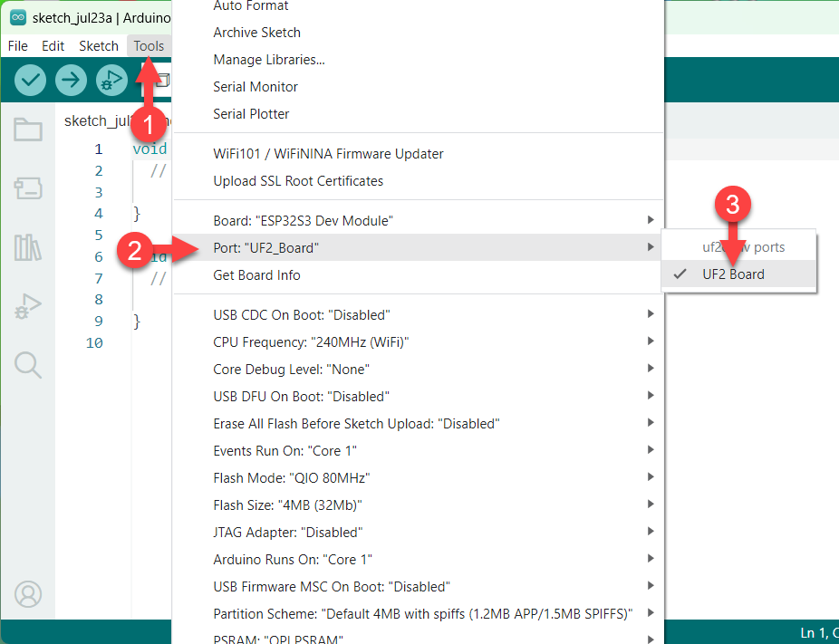Open the Sketchbook folder sidebar icon
The image size is (839, 644).
click(x=28, y=130)
